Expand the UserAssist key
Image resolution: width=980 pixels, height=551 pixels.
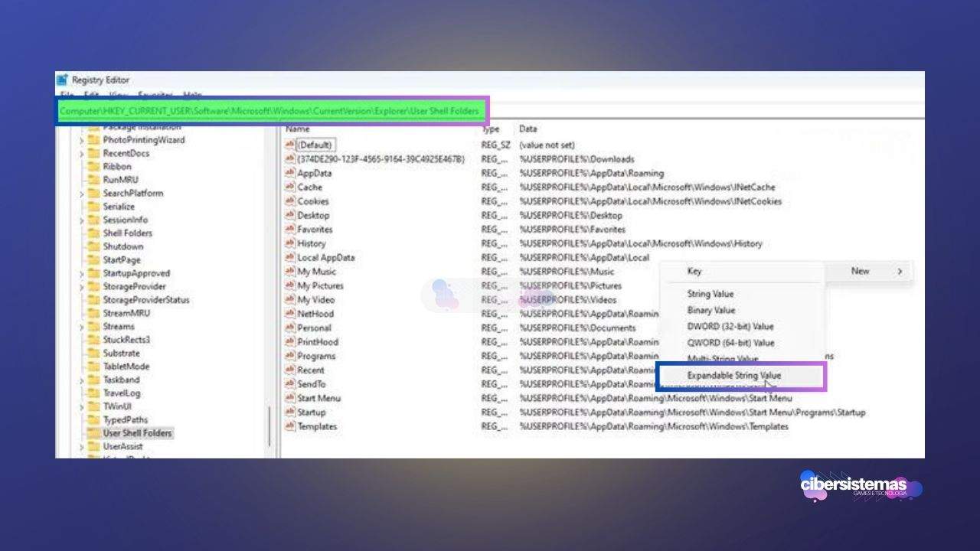pos(82,446)
